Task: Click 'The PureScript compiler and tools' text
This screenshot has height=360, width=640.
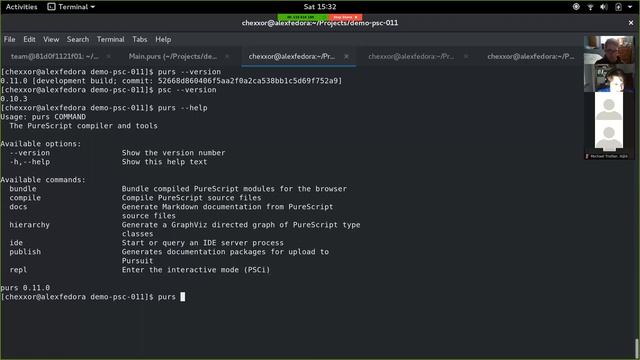Action: pyautogui.click(x=83, y=126)
